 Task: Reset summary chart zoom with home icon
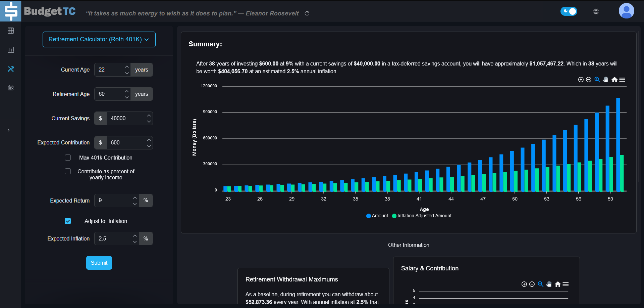[x=614, y=80]
